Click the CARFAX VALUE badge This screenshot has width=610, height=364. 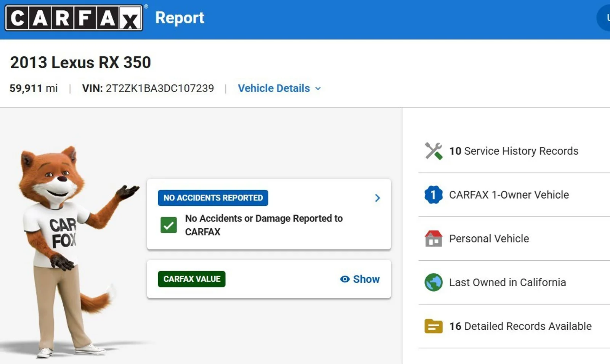pyautogui.click(x=192, y=279)
